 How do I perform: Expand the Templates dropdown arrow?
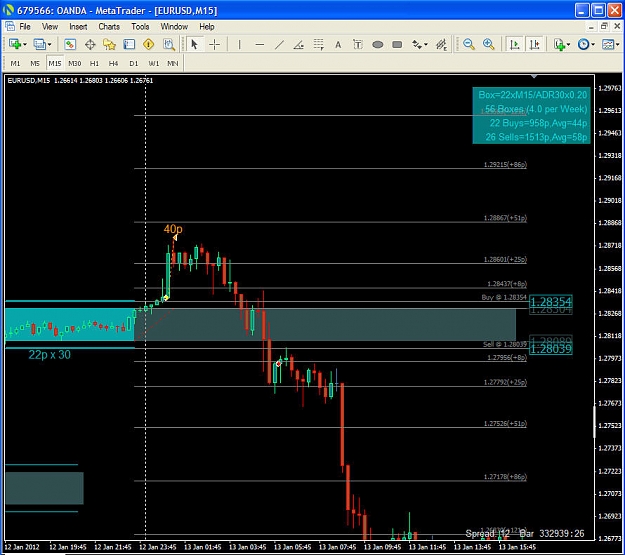[x=617, y=44]
